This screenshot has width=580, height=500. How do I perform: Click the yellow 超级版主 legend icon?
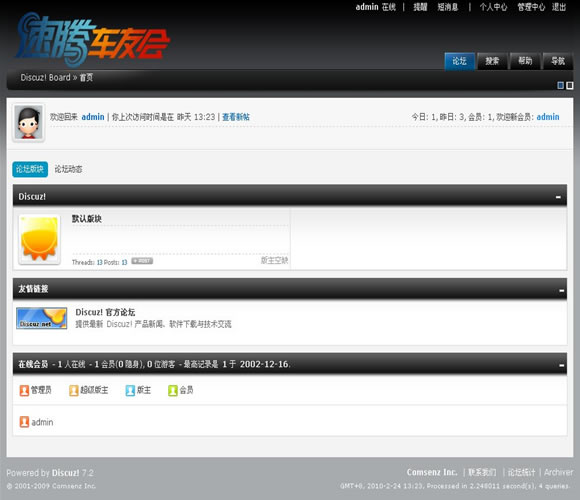(74, 390)
